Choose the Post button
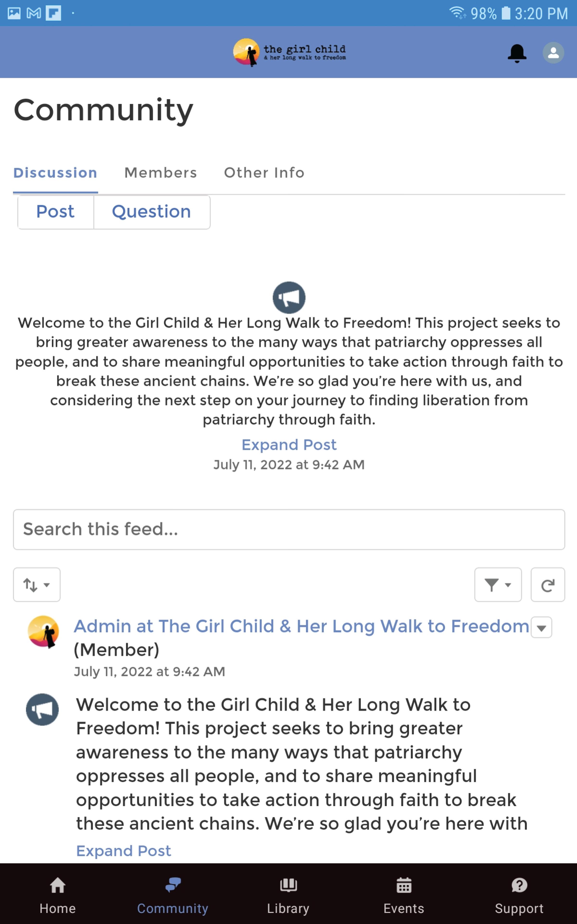The height and width of the screenshot is (924, 577). [x=55, y=212]
